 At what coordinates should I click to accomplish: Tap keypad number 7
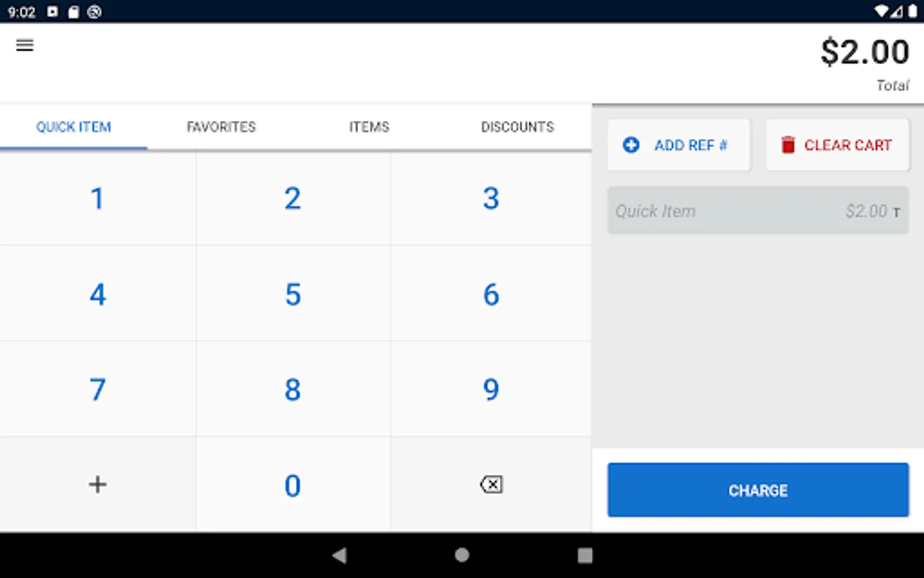coord(98,389)
